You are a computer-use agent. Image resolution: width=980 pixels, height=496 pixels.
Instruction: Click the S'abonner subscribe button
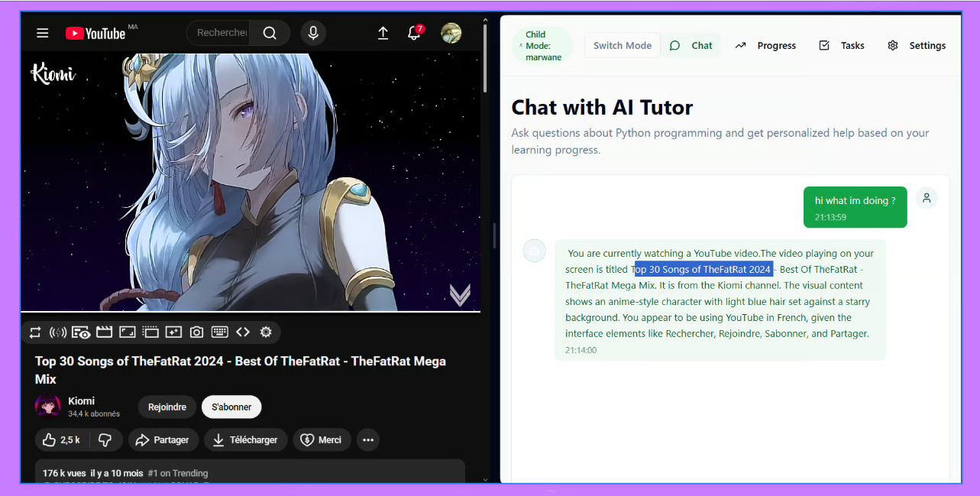pos(231,407)
